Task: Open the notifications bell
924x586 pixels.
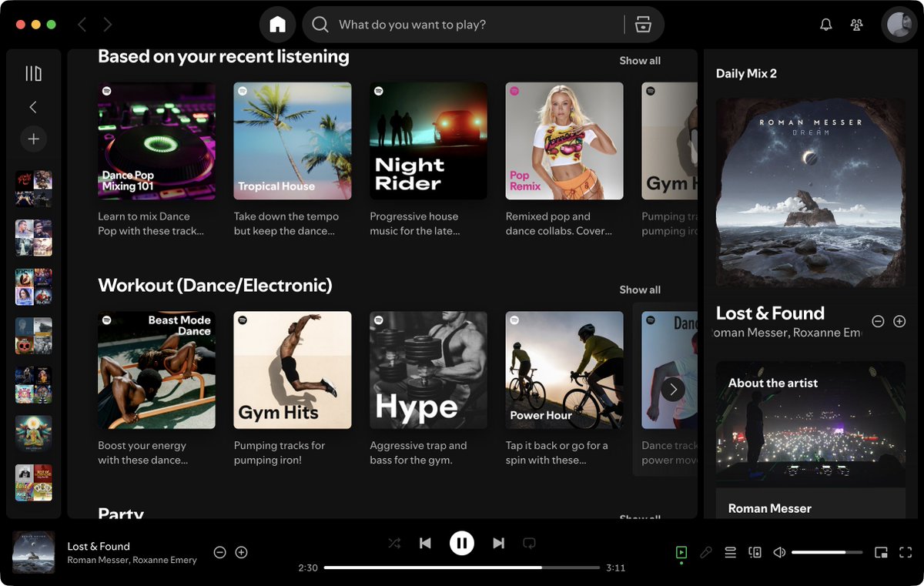Action: click(826, 25)
